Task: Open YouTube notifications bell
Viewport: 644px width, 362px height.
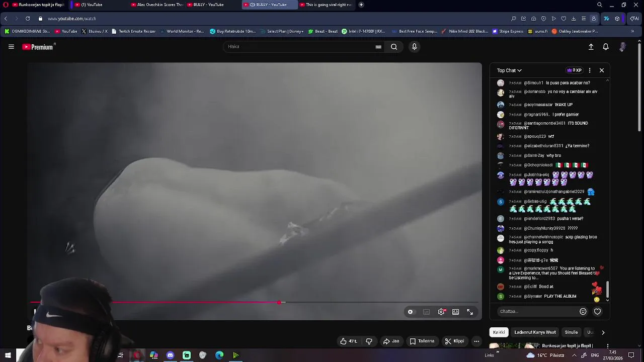Action: [x=606, y=47]
